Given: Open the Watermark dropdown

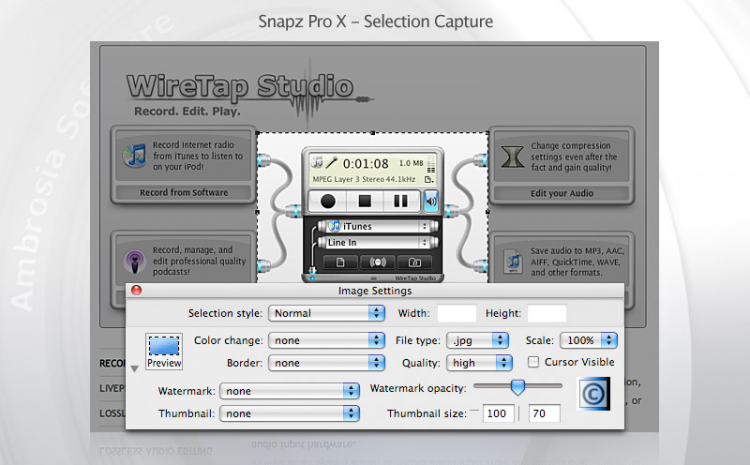Looking at the screenshot, I should 289,391.
